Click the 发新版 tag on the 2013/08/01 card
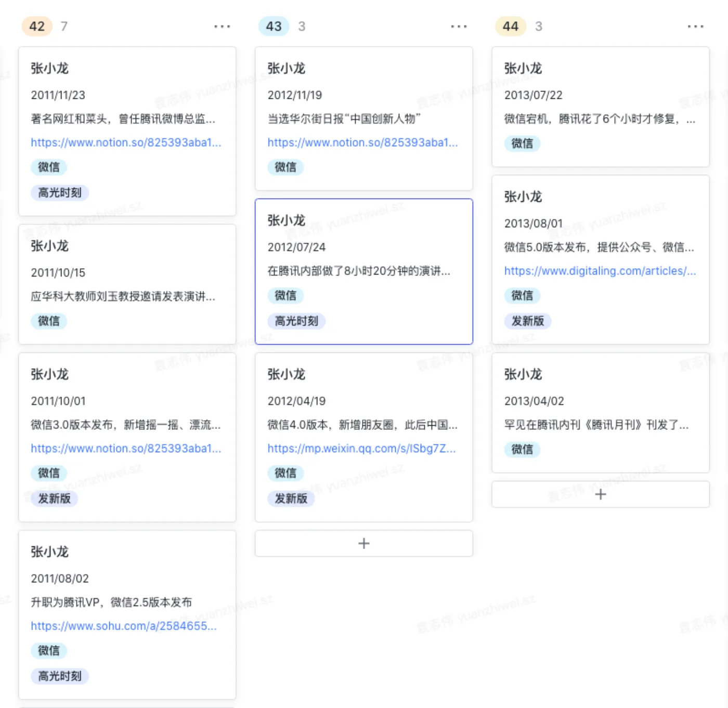The height and width of the screenshot is (708, 728). [527, 321]
